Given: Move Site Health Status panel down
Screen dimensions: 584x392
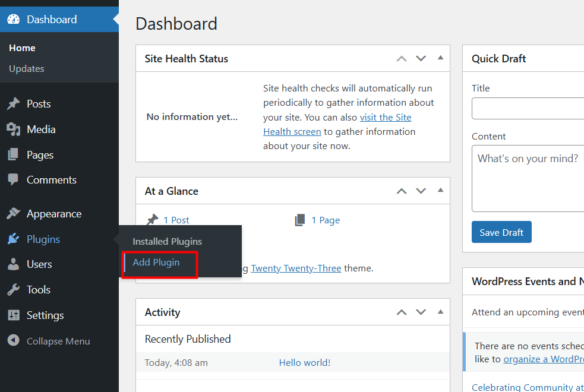Looking at the screenshot, I should pyautogui.click(x=421, y=58).
